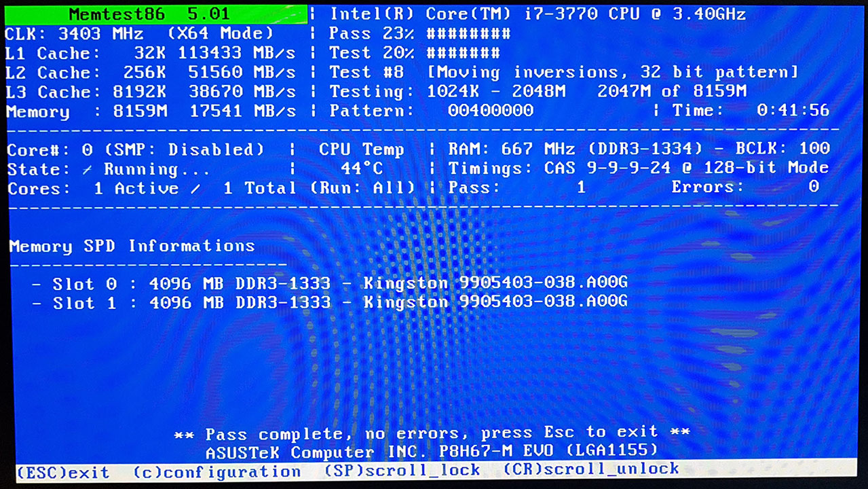Select the Slot 0 Kingston memory row
Viewport: 868px width, 489px height.
coord(330,283)
